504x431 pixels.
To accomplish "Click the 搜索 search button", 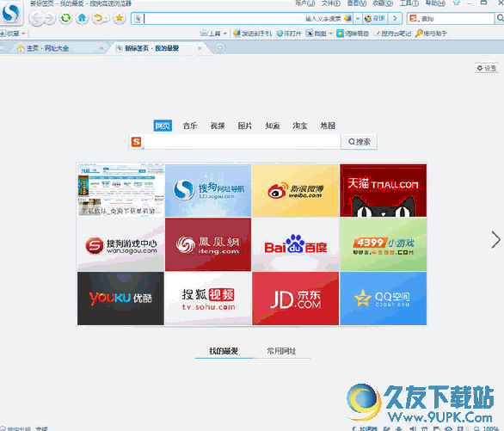I will (359, 142).
